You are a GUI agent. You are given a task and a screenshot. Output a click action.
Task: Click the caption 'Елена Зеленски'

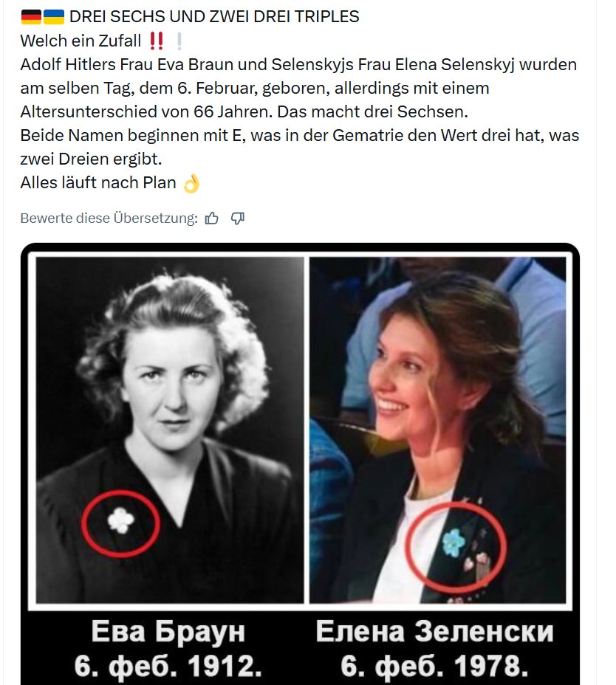click(x=434, y=631)
